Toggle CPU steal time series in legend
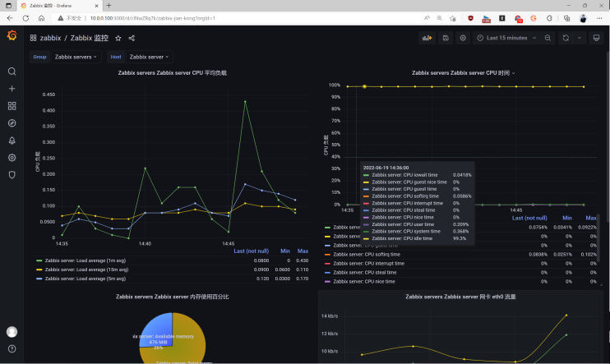Image resolution: width=610 pixels, height=364 pixels. [364, 272]
